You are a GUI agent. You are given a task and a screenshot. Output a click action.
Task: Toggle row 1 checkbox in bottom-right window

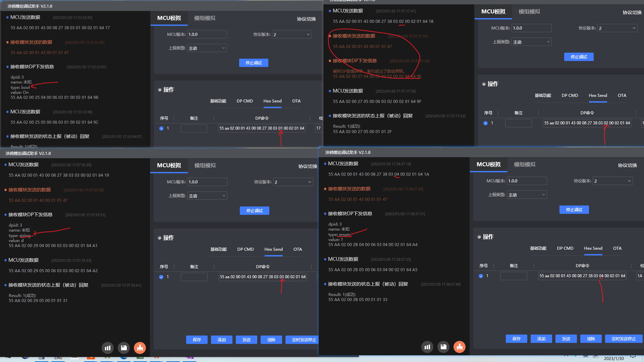coord(481,276)
